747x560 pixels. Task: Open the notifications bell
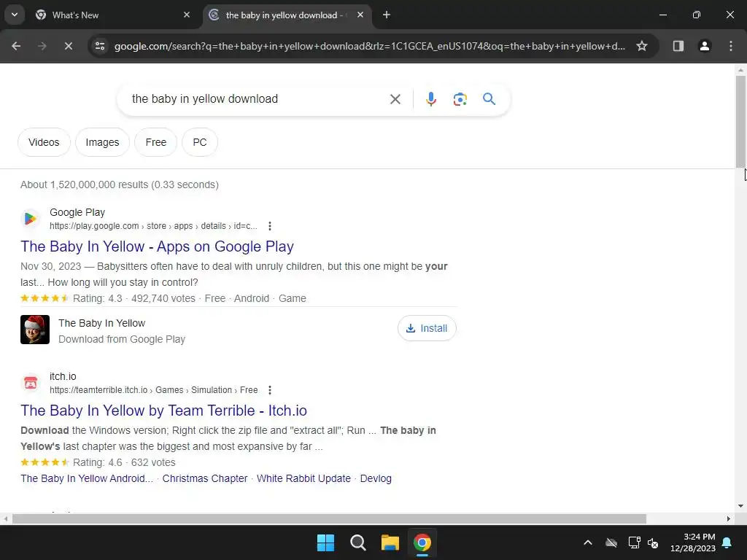[727, 542]
